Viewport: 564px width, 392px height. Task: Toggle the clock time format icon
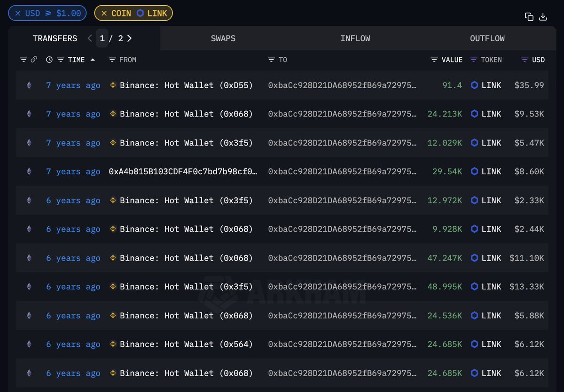pyautogui.click(x=49, y=60)
